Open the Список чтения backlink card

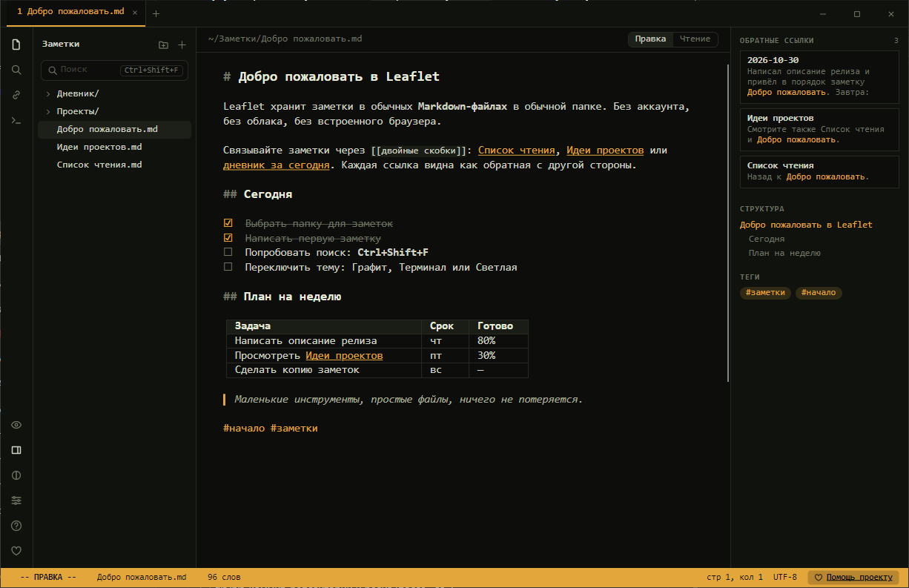coord(819,171)
